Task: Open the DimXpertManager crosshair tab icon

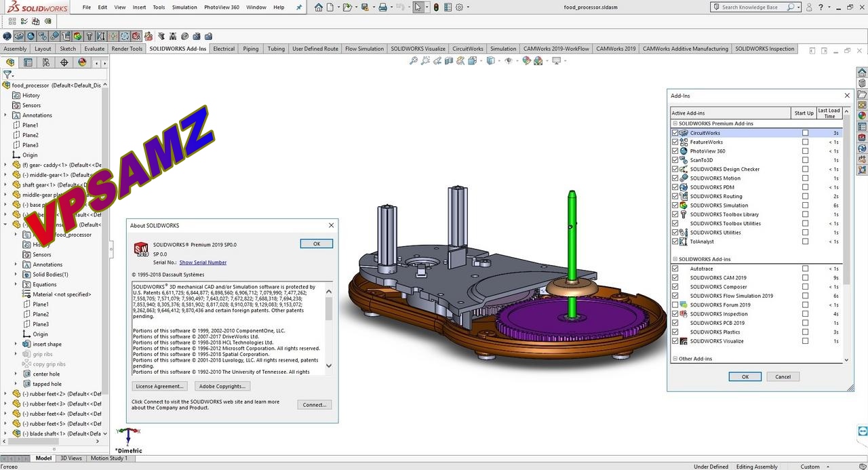Action: click(64, 62)
